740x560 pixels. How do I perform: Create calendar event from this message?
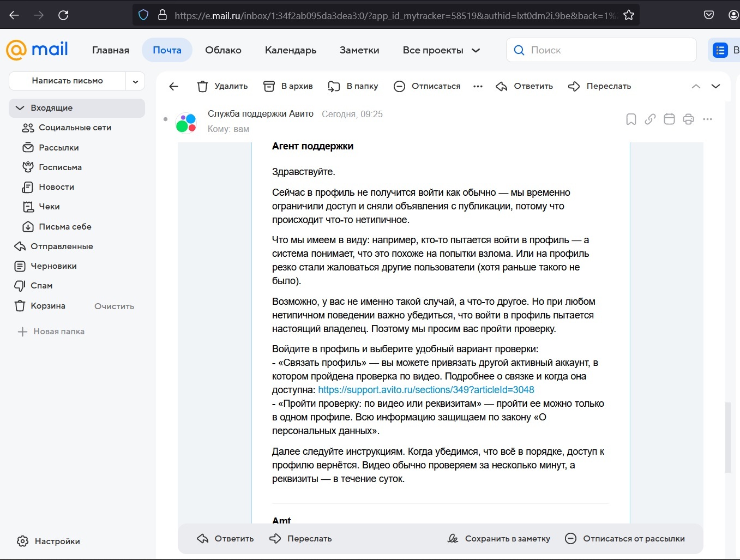[x=669, y=119]
